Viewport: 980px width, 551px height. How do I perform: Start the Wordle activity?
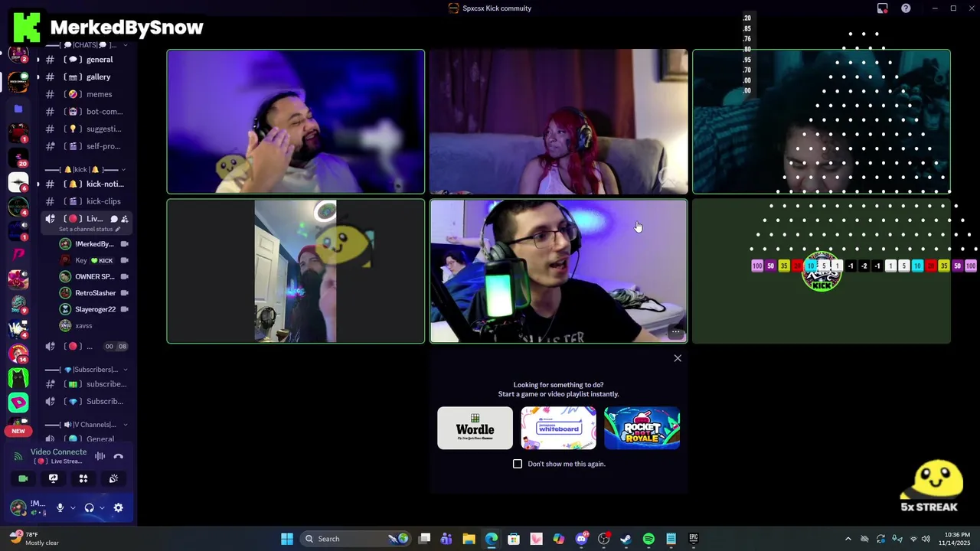475,428
